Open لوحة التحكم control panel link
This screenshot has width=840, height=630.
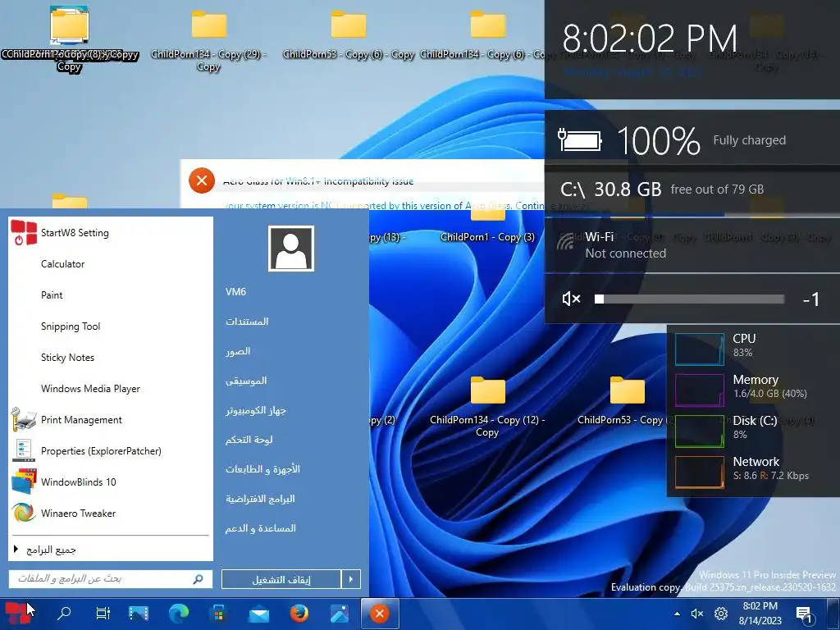[x=249, y=440]
